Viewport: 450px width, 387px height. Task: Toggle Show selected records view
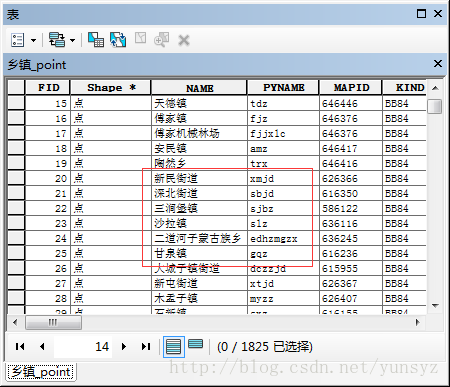pos(195,344)
